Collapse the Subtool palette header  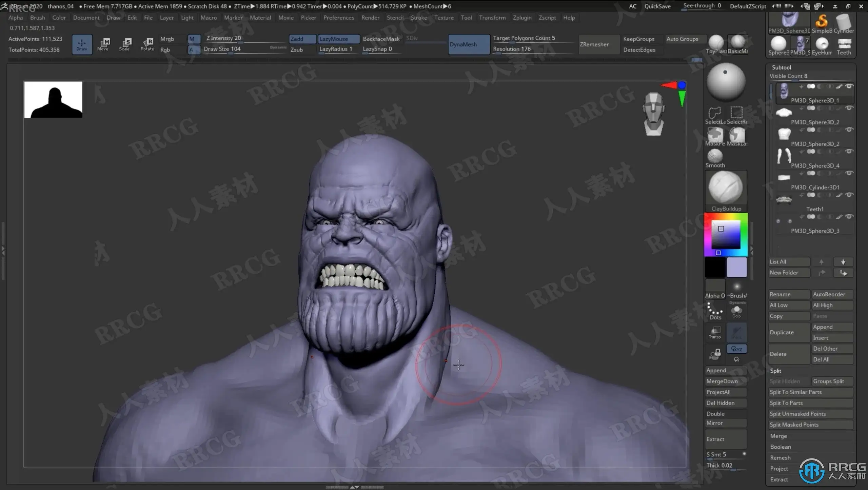tap(781, 67)
